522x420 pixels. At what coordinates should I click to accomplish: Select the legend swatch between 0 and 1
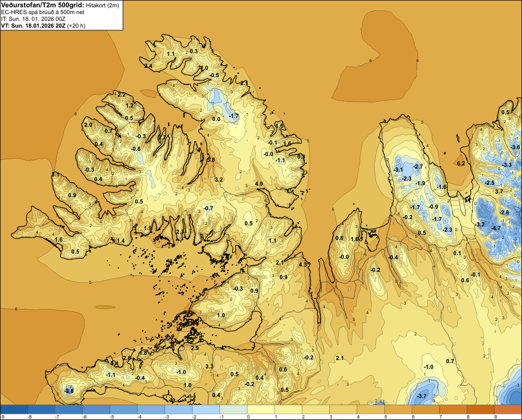point(260,409)
